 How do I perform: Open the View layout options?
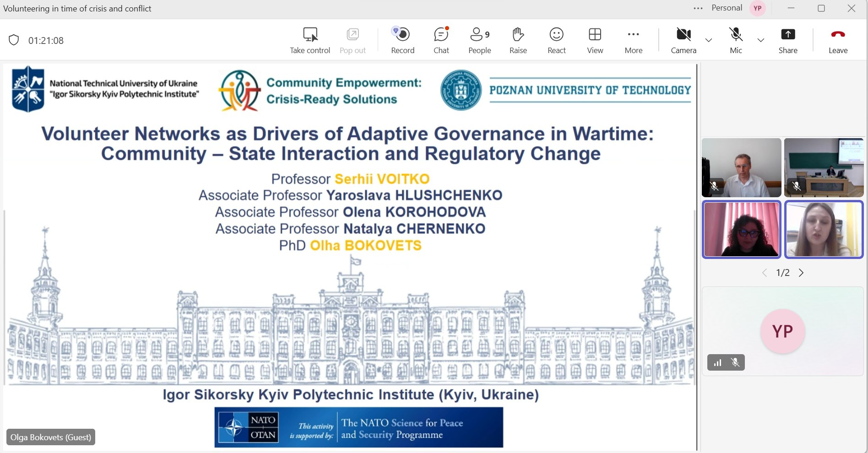coord(595,40)
